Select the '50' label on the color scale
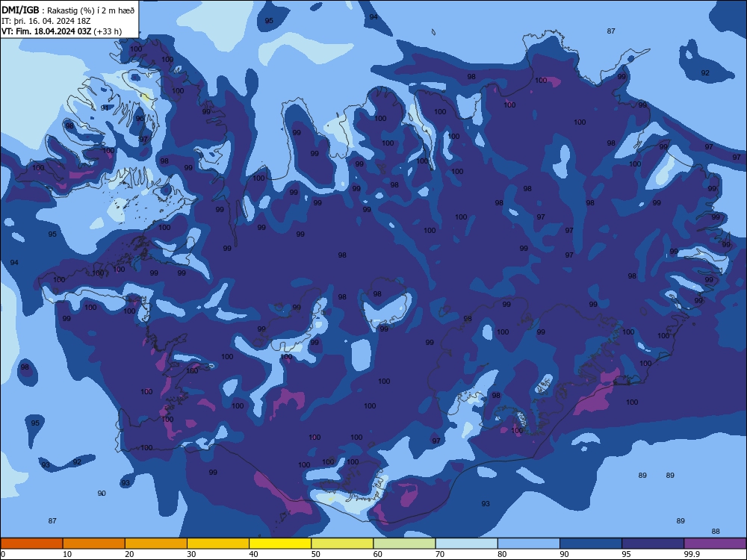The image size is (747, 560). click(315, 554)
